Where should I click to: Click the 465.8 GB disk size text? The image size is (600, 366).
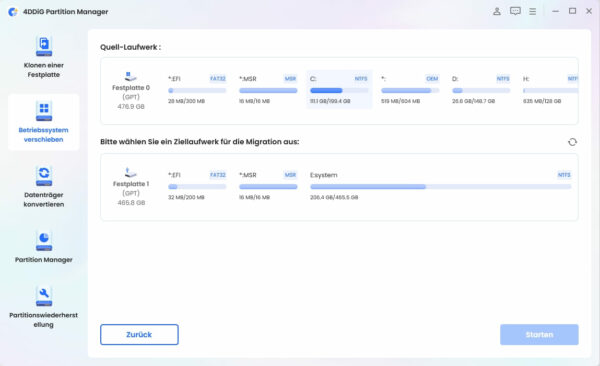click(131, 203)
